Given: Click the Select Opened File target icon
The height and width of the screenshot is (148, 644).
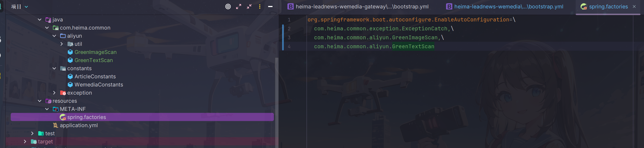Looking at the screenshot, I should click(x=228, y=7).
